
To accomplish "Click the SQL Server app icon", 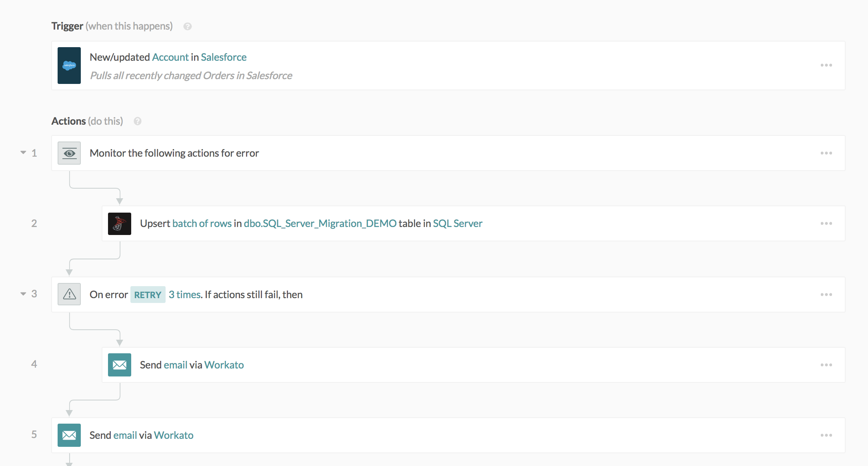I will (x=119, y=223).
